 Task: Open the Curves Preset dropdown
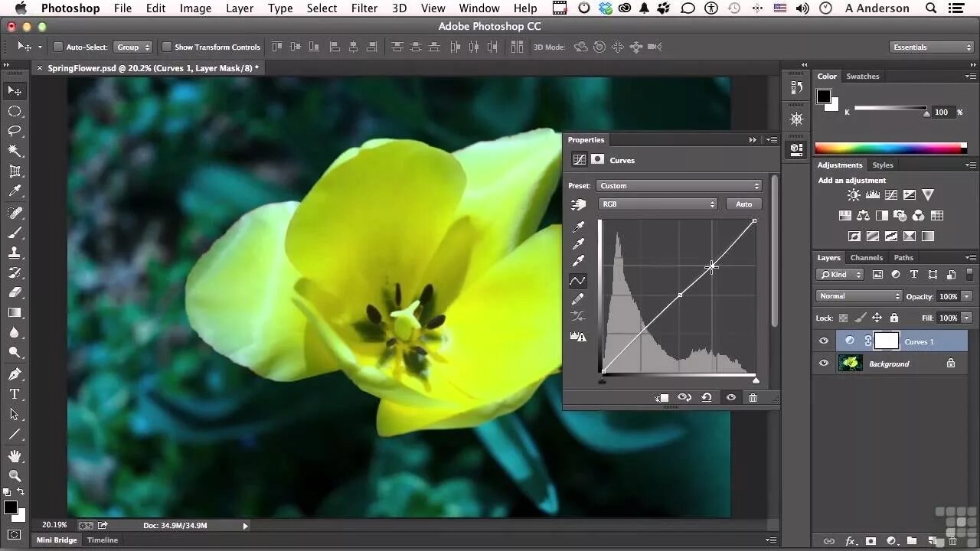click(679, 186)
